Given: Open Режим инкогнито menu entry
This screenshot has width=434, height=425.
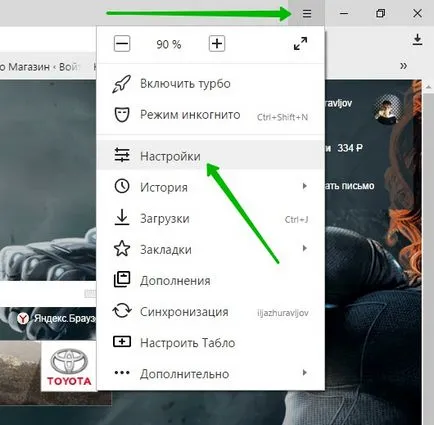Looking at the screenshot, I should [x=210, y=115].
